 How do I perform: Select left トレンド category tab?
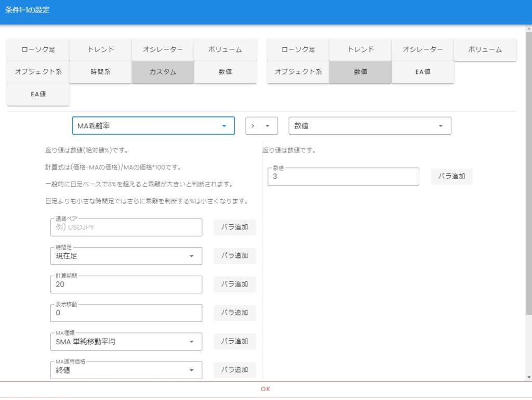100,49
